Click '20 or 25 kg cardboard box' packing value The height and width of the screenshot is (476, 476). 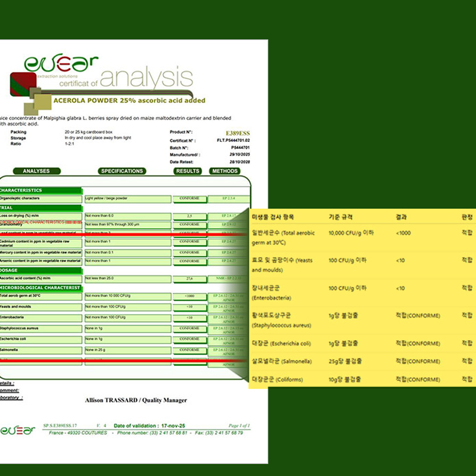pos(89,132)
